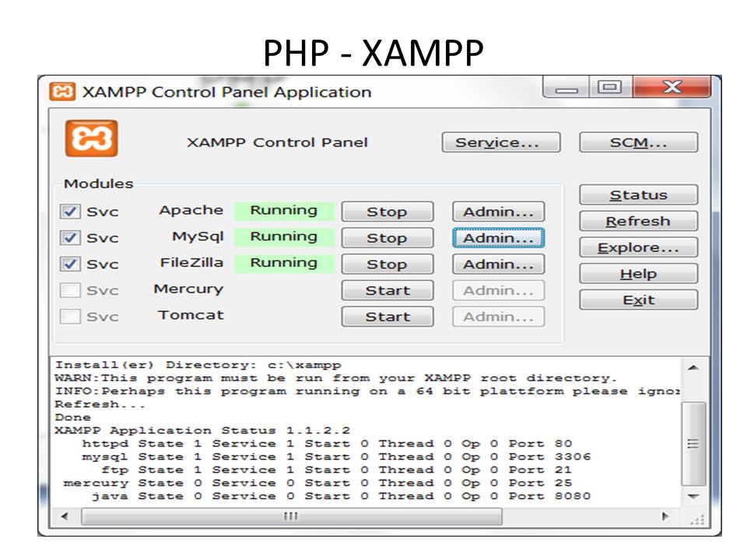This screenshot has height=560, width=747.
Task: Click the Apache Running status label
Action: tap(284, 211)
